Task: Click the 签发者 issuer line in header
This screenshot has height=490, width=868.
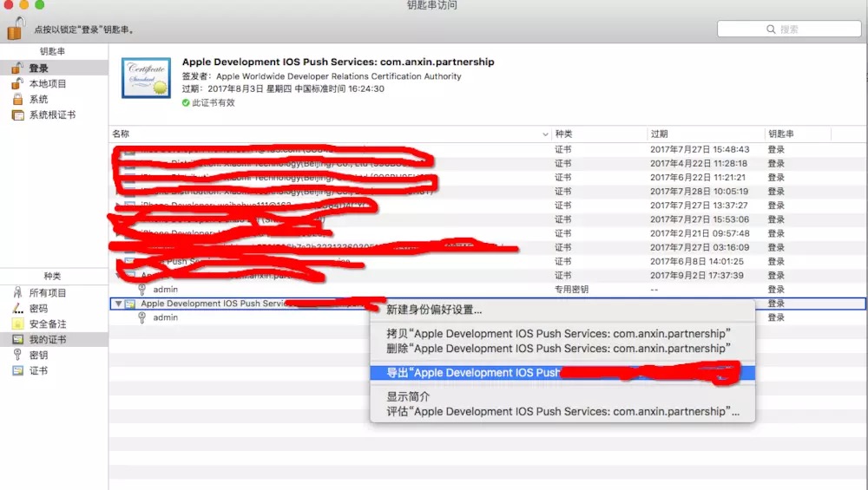Action: coord(322,76)
